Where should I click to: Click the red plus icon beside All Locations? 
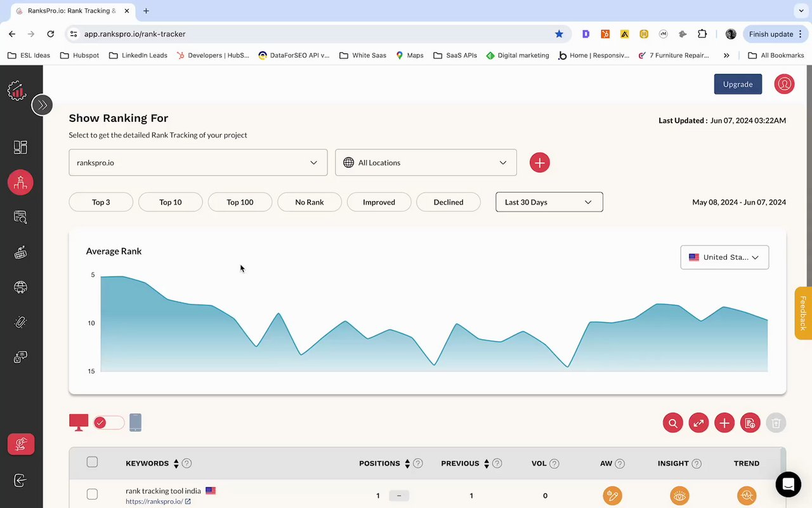pos(540,163)
